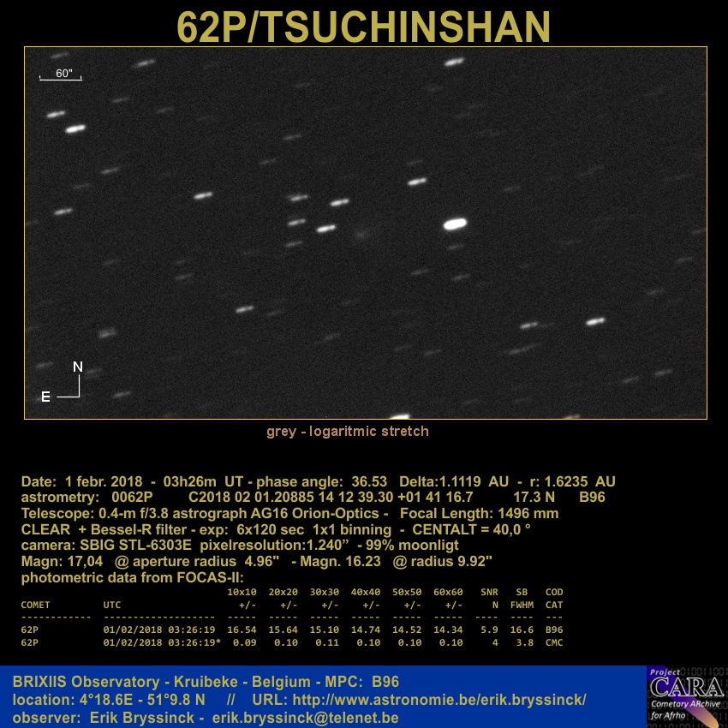The height and width of the screenshot is (728, 728).
Task: Click the erik.bryssinck@telenet.be email address
Action: pyautogui.click(x=306, y=718)
